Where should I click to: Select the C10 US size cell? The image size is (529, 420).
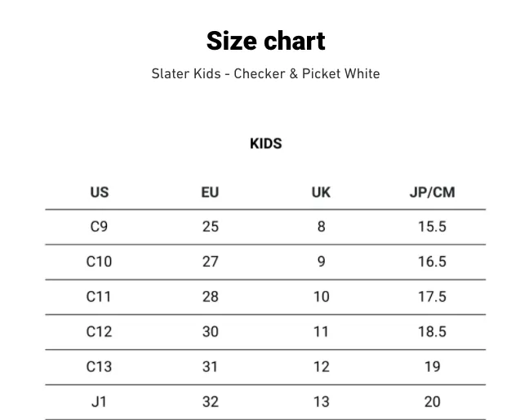(x=99, y=262)
